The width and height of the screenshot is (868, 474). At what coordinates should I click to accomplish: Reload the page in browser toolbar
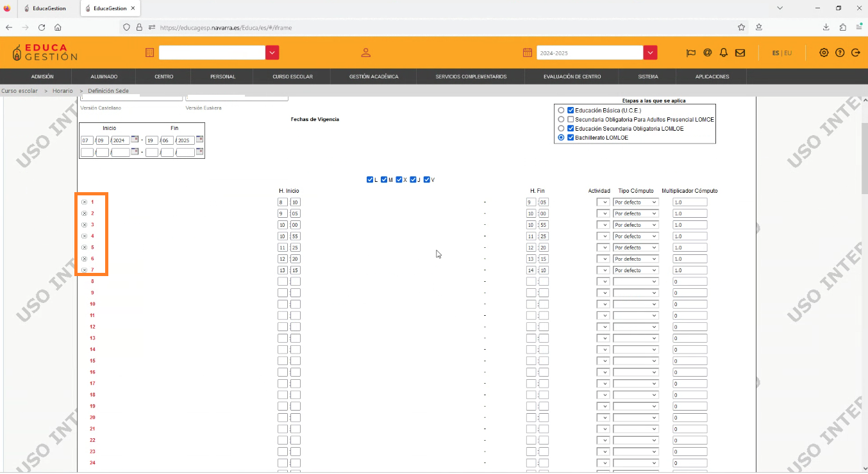42,28
